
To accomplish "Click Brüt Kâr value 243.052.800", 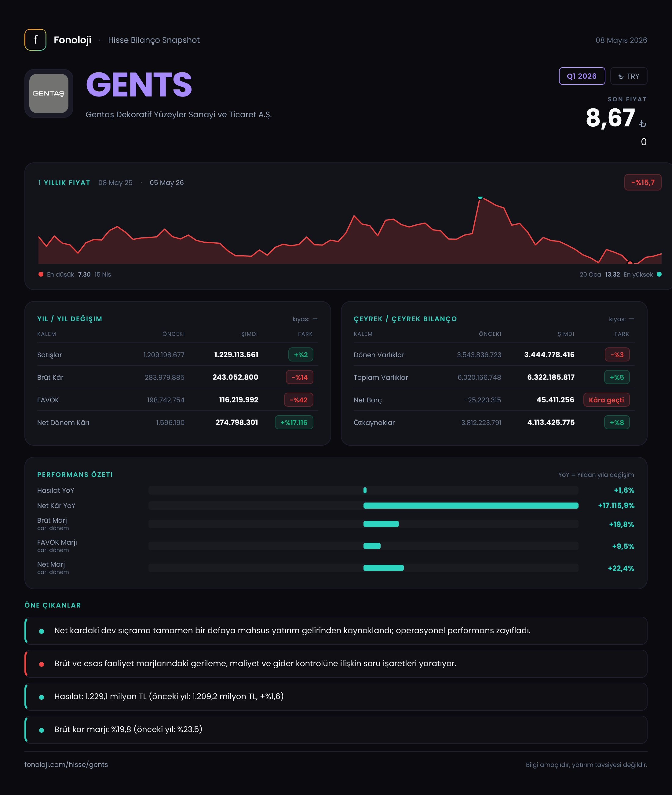I will pos(236,377).
